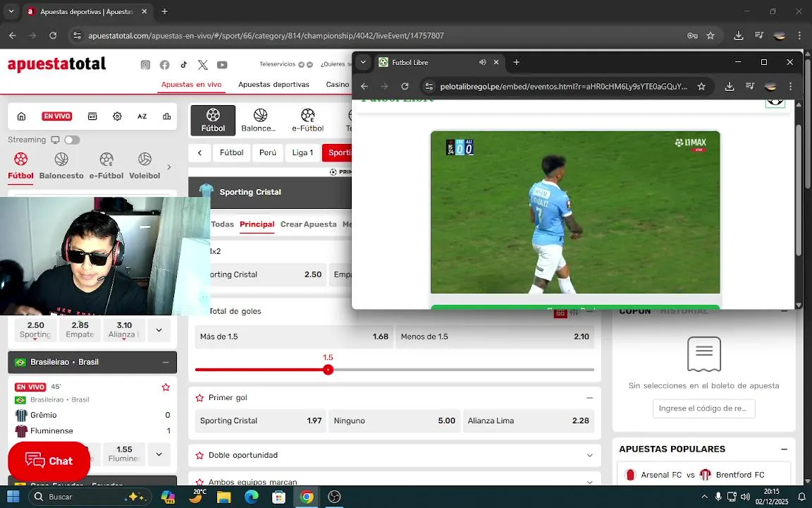Switch to Todas markets tab

222,224
